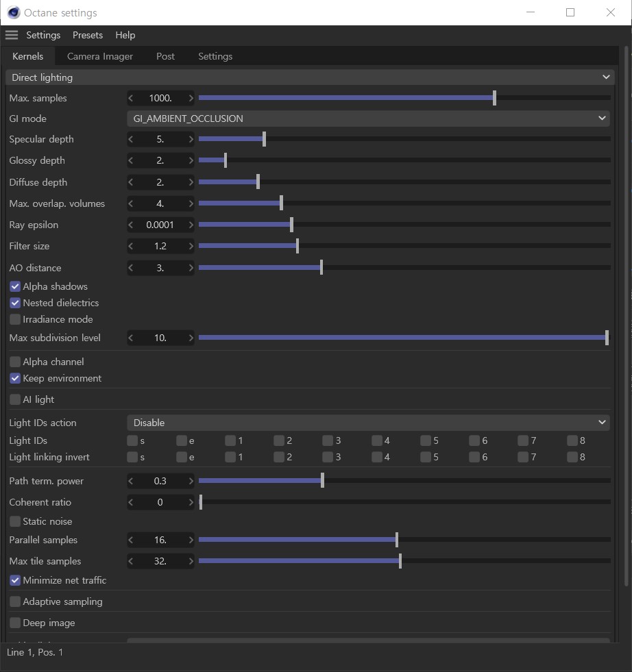Click the Specular depth slider
This screenshot has width=632, height=672.
(x=404, y=139)
